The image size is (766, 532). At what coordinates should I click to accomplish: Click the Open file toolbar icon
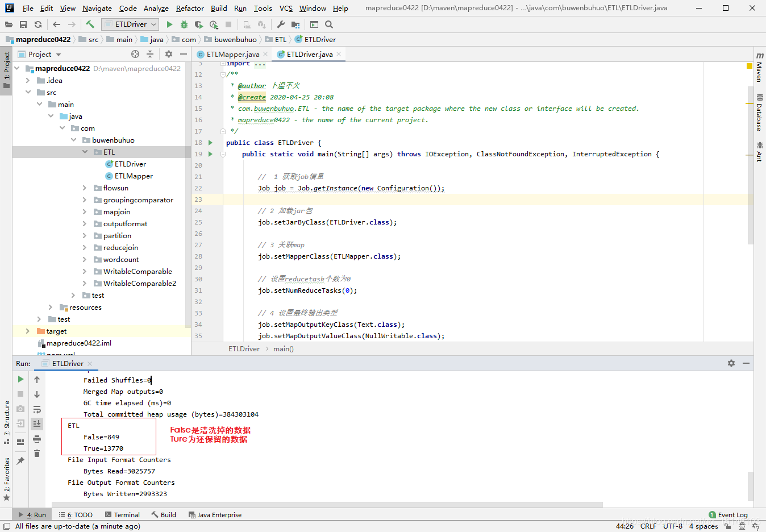[9, 24]
